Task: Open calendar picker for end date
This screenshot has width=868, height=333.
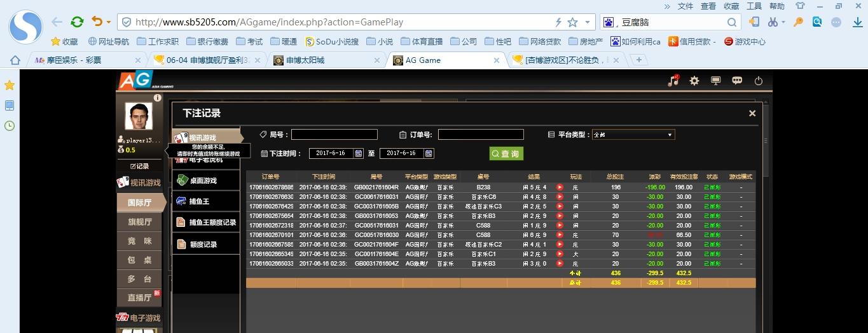Action: coord(429,153)
